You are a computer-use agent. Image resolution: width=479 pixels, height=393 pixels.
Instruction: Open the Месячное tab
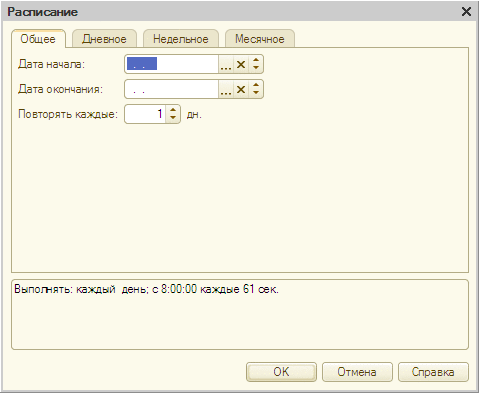pos(260,39)
